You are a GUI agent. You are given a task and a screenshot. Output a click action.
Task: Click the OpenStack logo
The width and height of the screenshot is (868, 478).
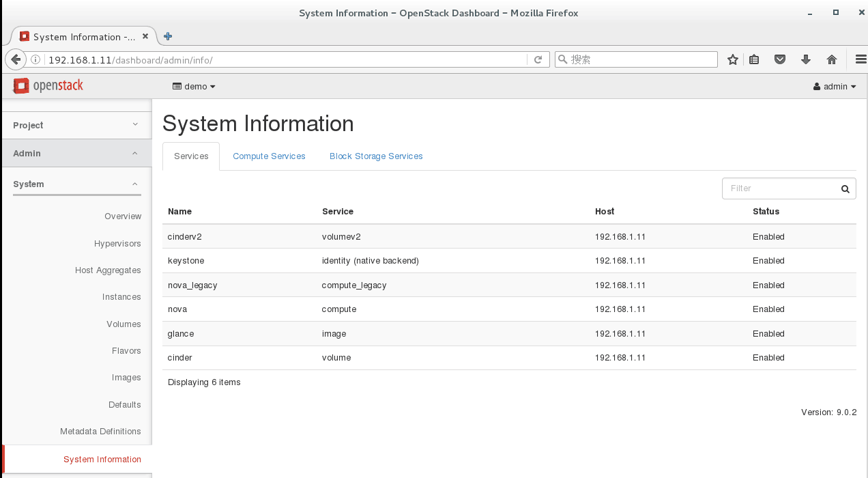coord(48,86)
